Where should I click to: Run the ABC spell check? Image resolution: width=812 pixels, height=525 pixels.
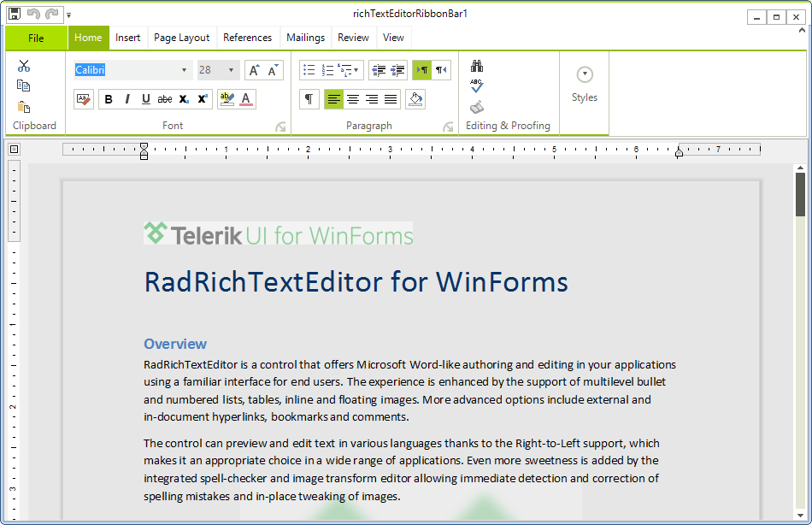477,86
